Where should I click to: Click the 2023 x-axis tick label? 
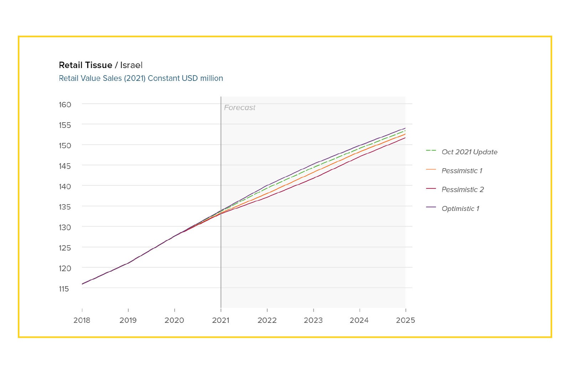coord(313,320)
